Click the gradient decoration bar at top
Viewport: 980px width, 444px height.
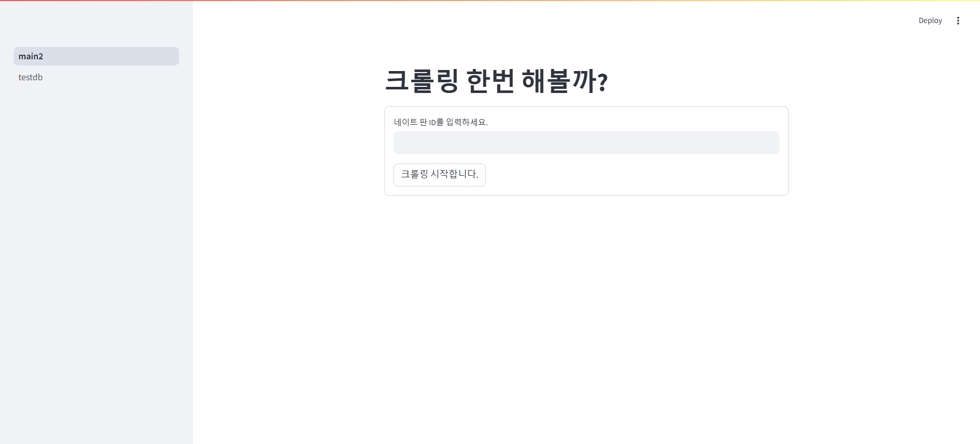pos(490,1)
